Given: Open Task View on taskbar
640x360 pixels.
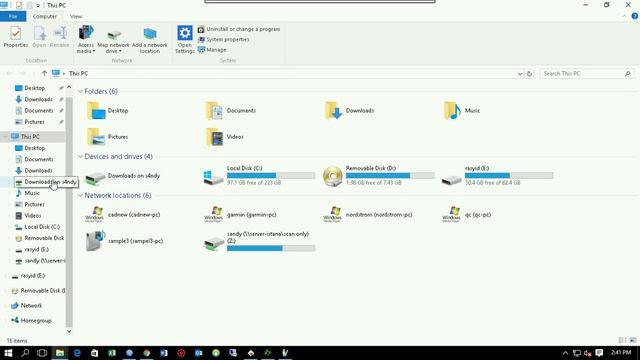Looking at the screenshot, I should [x=42, y=353].
